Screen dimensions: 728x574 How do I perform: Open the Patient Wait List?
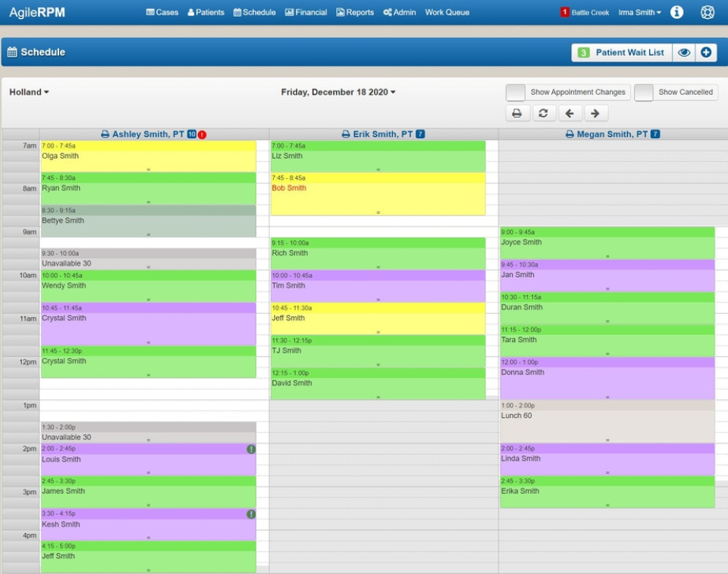click(629, 52)
